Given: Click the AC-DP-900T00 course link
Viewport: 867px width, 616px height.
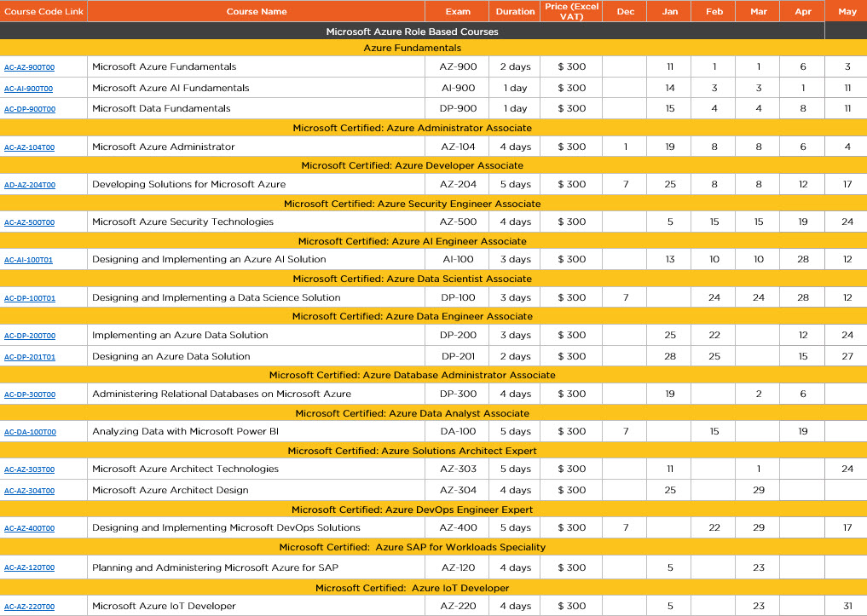Looking at the screenshot, I should 30,109.
